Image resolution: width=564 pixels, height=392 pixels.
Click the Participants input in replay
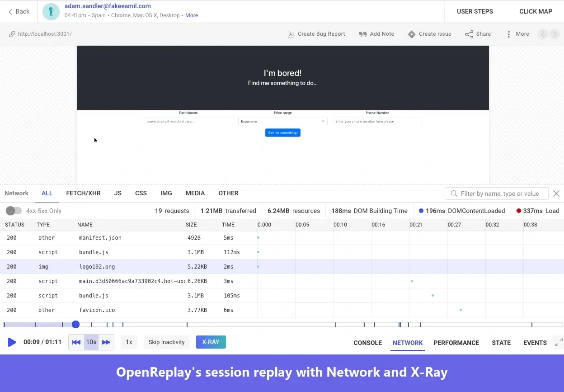coord(188,121)
